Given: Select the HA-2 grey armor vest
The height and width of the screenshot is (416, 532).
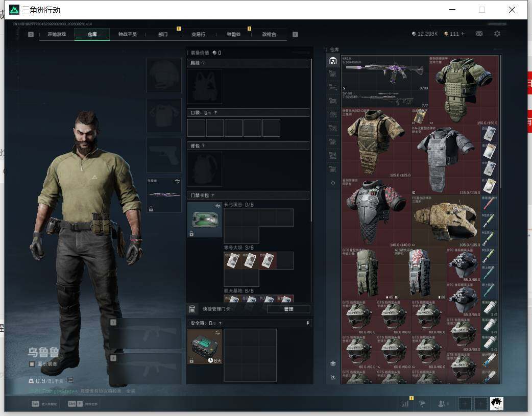Looking at the screenshot, I should point(446,160).
